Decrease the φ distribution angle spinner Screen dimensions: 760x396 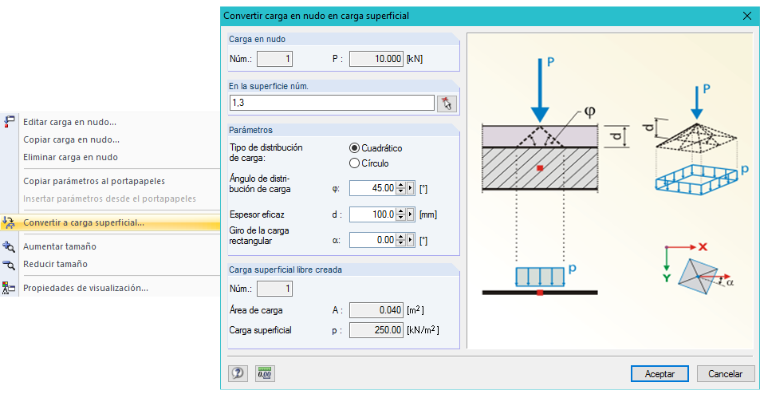tap(401, 191)
